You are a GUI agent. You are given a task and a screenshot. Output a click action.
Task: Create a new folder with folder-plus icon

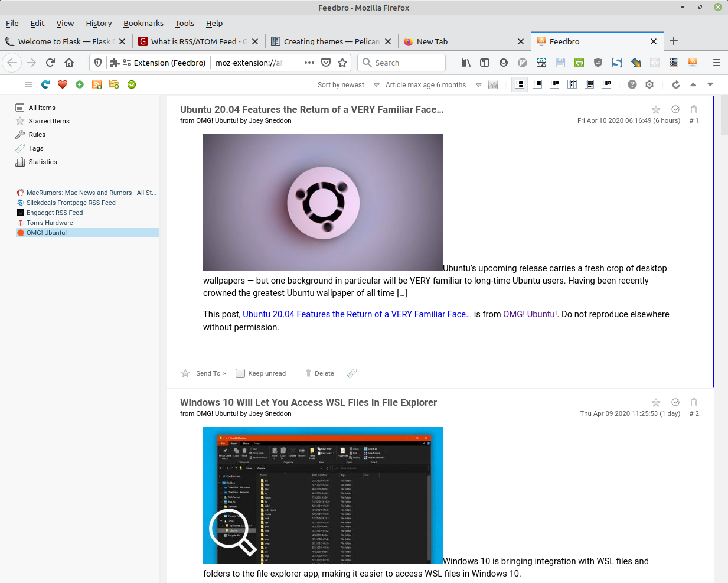[x=114, y=84]
